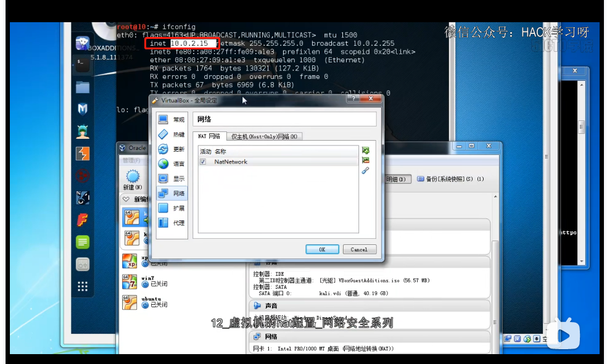The image size is (607, 364).
Task: Click the 活动 column header
Action: 205,151
